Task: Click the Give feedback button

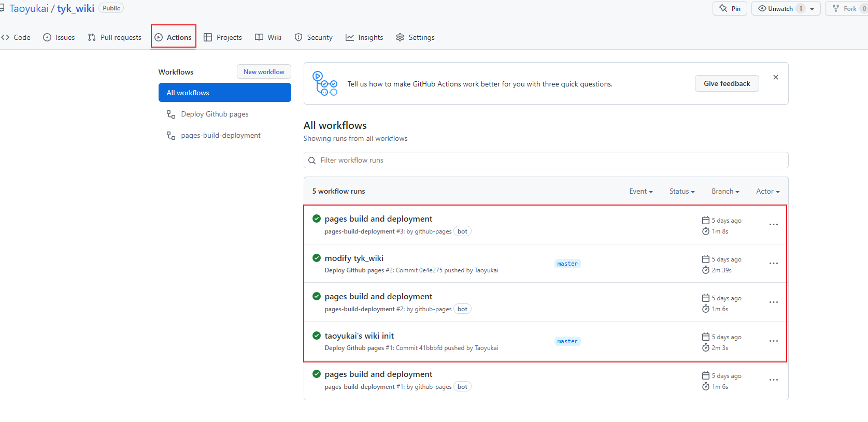Action: click(727, 83)
